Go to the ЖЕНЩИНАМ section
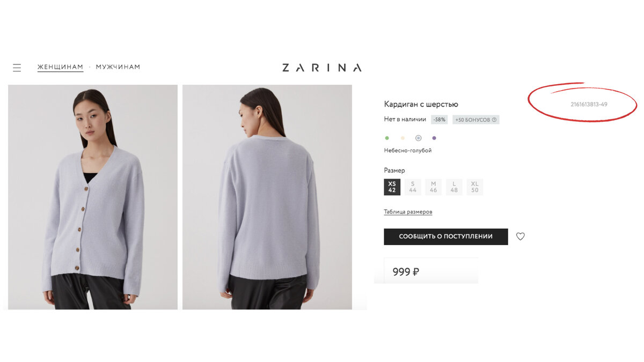The height and width of the screenshot is (362, 644). (x=61, y=67)
